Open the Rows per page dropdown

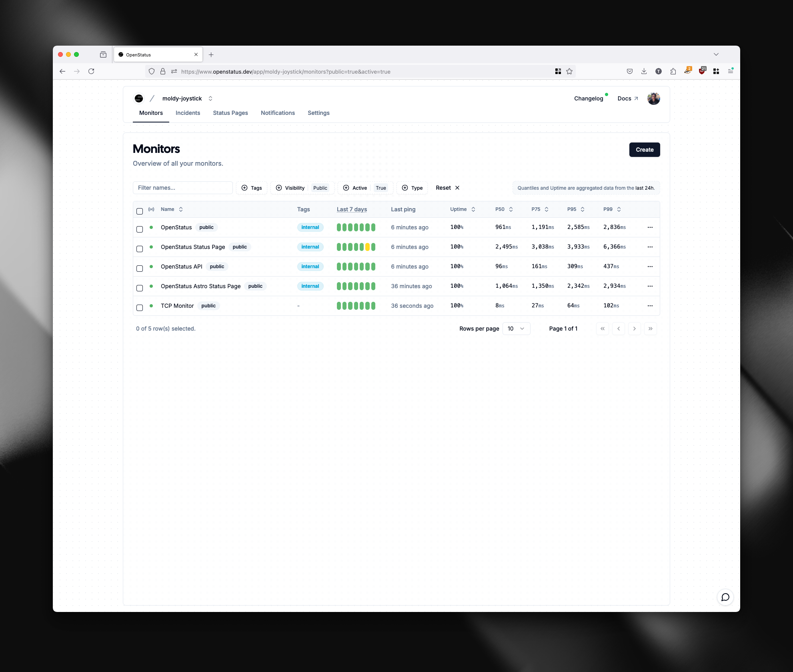tap(516, 329)
